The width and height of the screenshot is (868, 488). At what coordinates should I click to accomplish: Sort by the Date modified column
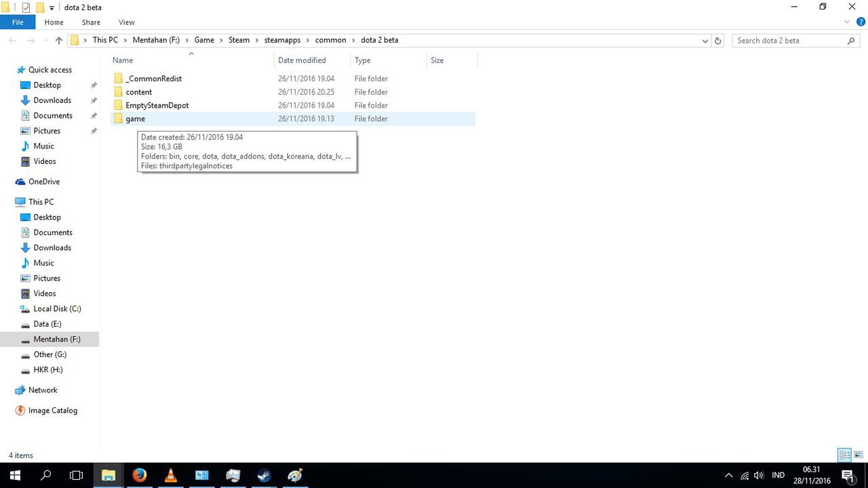[x=302, y=60]
